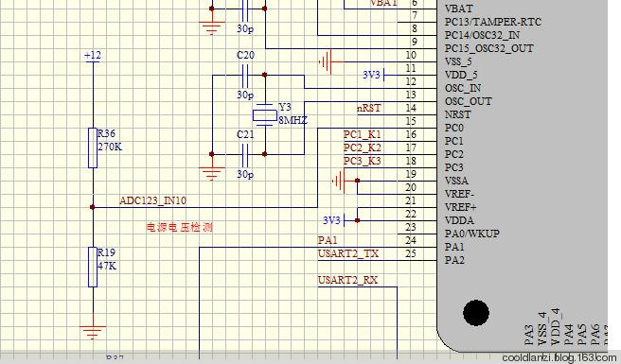
Task: Click the red Chinese power-voltage annotation text
Action: [x=180, y=227]
